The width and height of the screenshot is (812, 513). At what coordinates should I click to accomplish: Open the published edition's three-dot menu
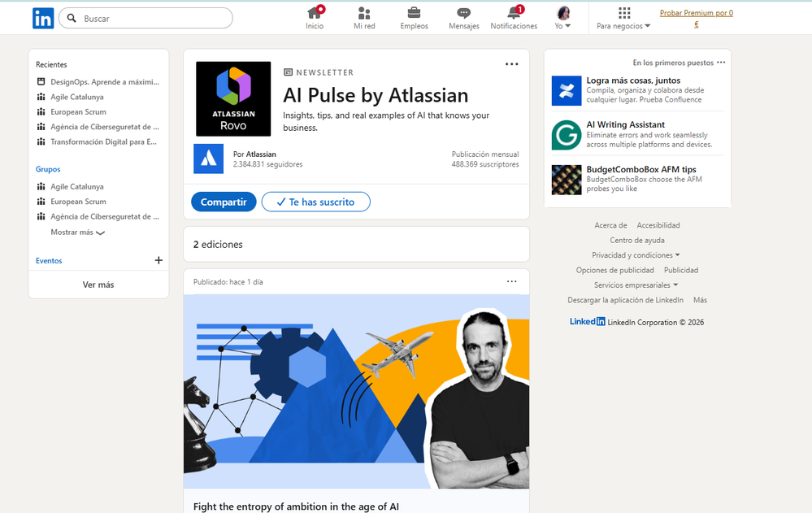pos(511,280)
